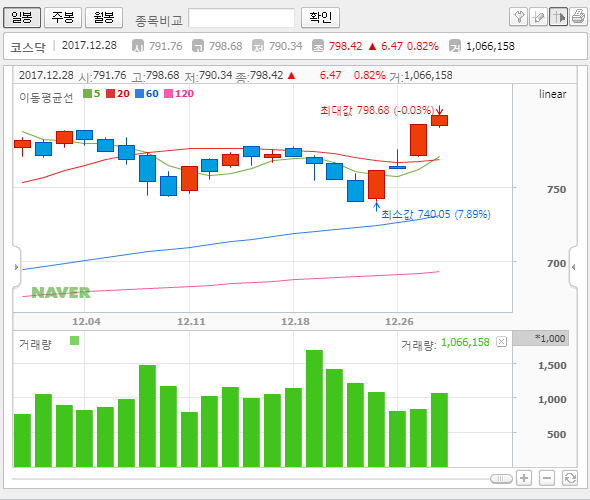
Task: Switch to the 주봉 weekly chart
Action: [x=63, y=17]
